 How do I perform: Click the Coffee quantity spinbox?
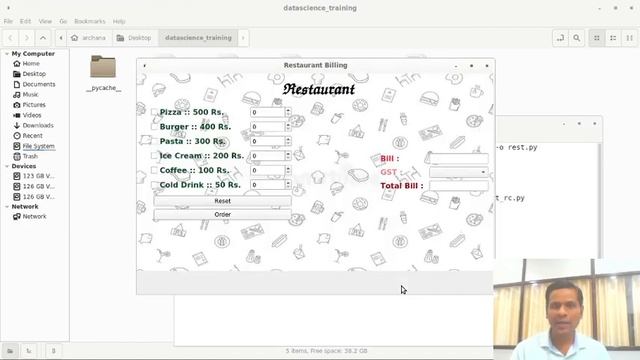point(271,170)
